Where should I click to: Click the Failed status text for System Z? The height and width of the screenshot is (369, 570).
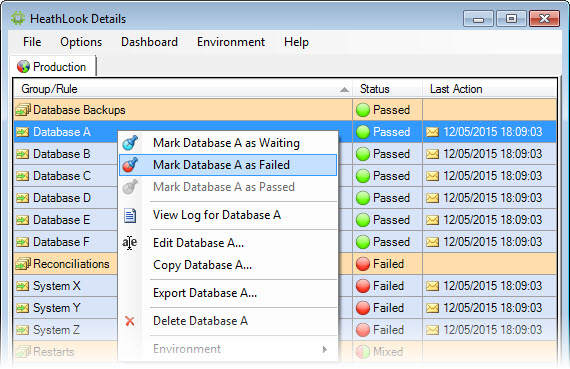coord(388,330)
